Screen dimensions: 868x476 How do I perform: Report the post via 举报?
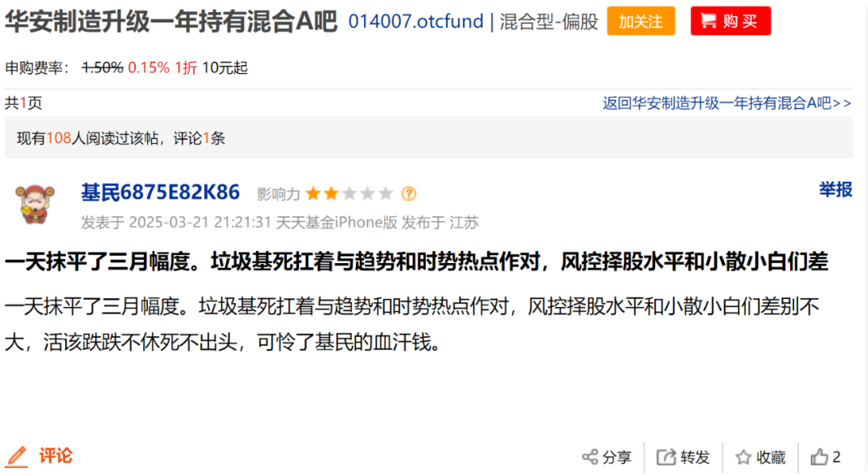pyautogui.click(x=836, y=190)
